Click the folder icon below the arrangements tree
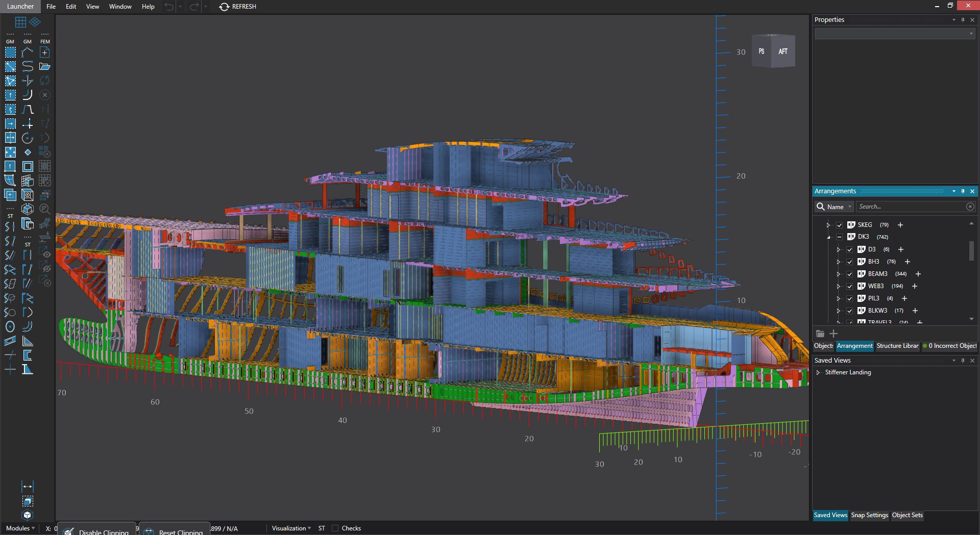The height and width of the screenshot is (535, 980). 820,334
